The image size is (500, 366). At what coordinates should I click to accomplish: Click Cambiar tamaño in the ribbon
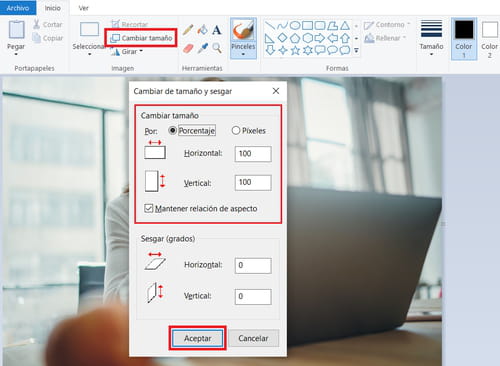pyautogui.click(x=141, y=38)
